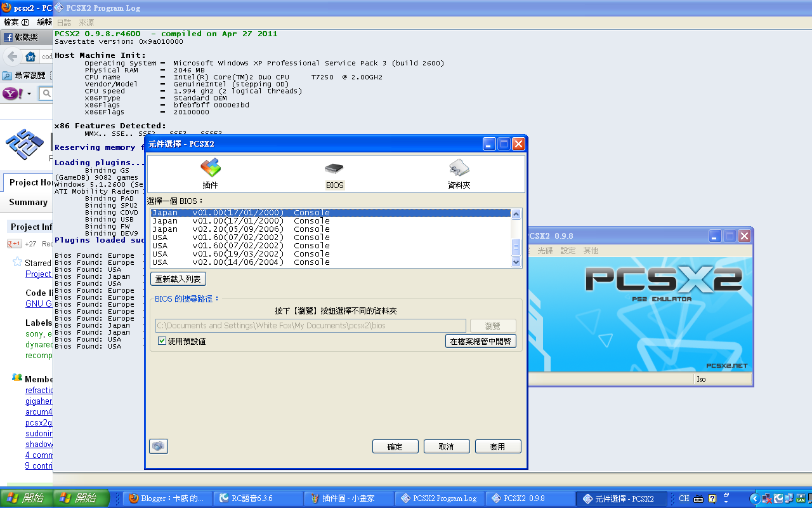Open the 插件 plugins page icon
This screenshot has width=812, height=508.
[x=210, y=168]
